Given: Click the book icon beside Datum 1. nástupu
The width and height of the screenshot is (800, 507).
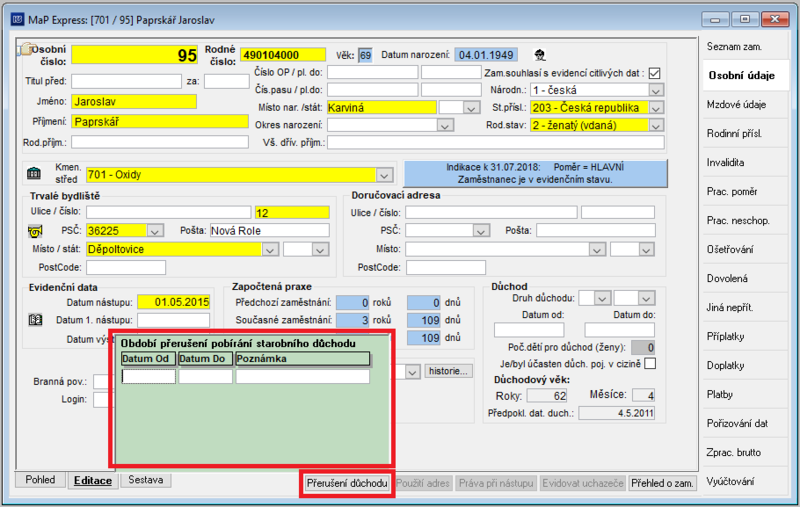Looking at the screenshot, I should tap(35, 320).
